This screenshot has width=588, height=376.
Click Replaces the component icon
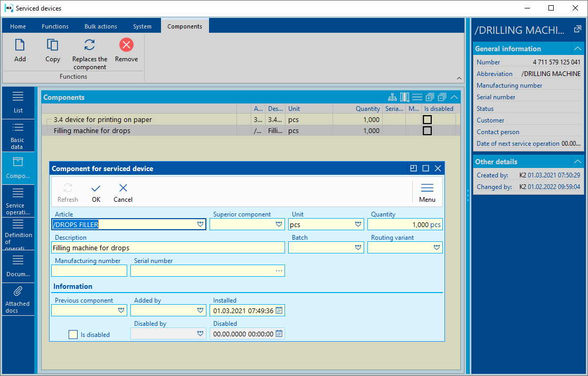point(89,45)
